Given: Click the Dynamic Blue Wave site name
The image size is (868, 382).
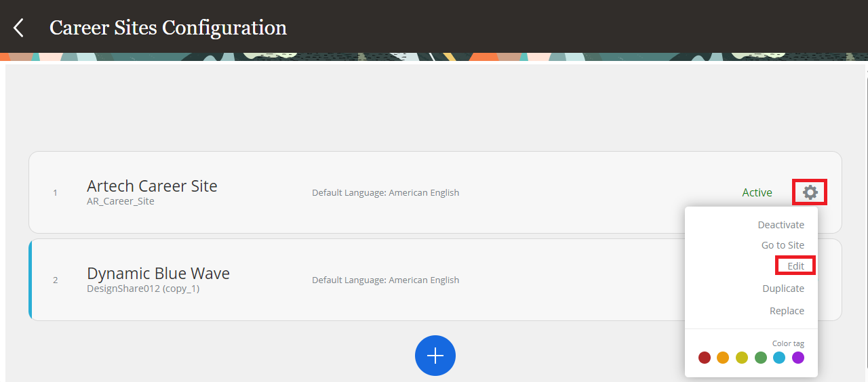Looking at the screenshot, I should [158, 273].
